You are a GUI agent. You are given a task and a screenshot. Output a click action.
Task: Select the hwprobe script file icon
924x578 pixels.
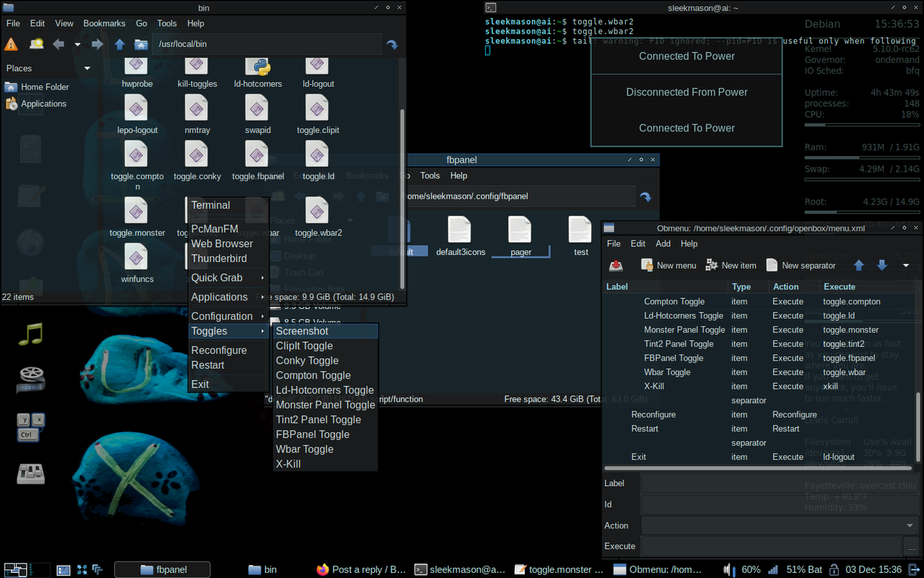click(136, 66)
